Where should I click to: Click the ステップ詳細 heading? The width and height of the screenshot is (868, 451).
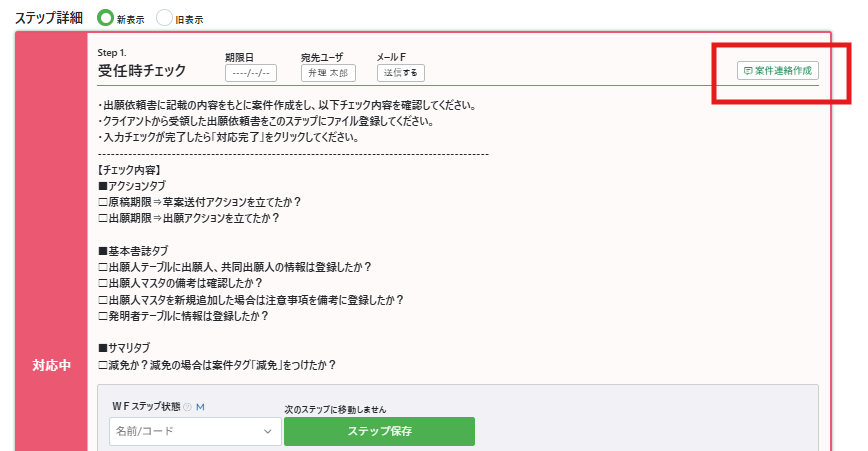[47, 18]
